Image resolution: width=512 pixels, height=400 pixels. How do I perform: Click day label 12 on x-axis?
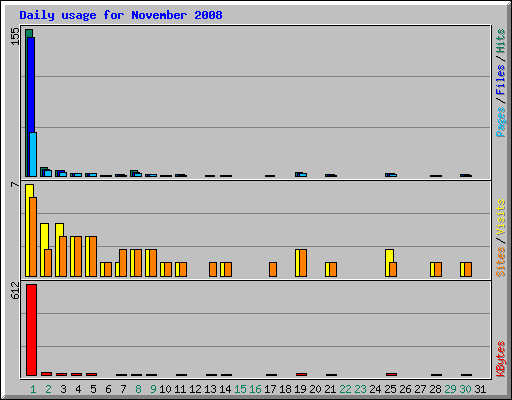pyautogui.click(x=195, y=389)
